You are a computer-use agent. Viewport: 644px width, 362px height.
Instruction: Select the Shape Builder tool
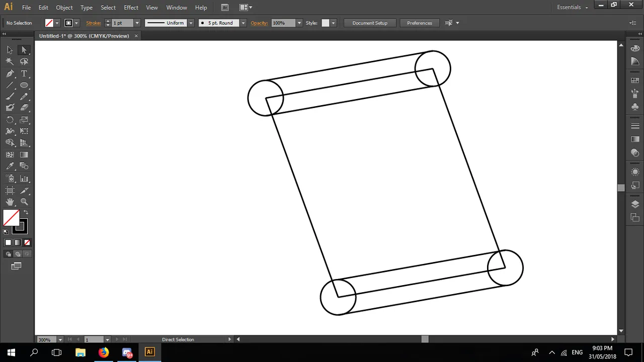(x=10, y=143)
